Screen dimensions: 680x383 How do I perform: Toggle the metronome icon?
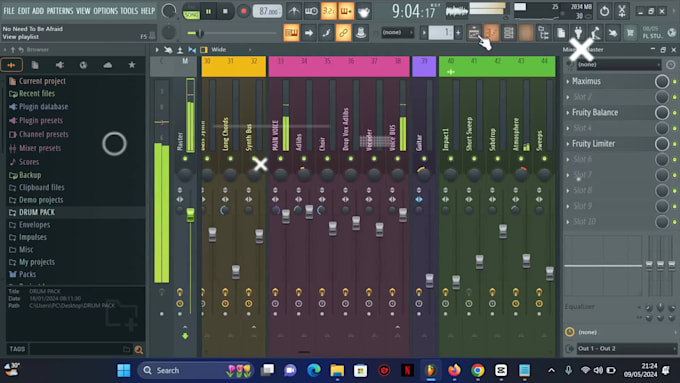click(294, 11)
